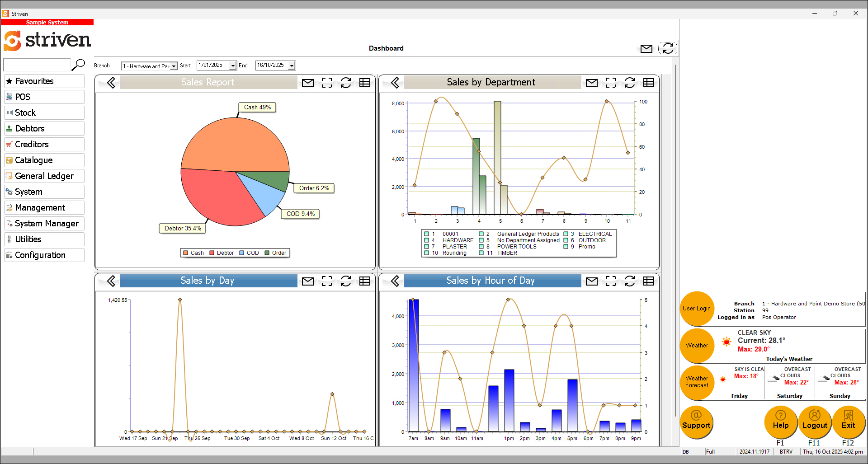Open the Start date picker dropdown
The width and height of the screenshot is (868, 464).
pyautogui.click(x=232, y=65)
